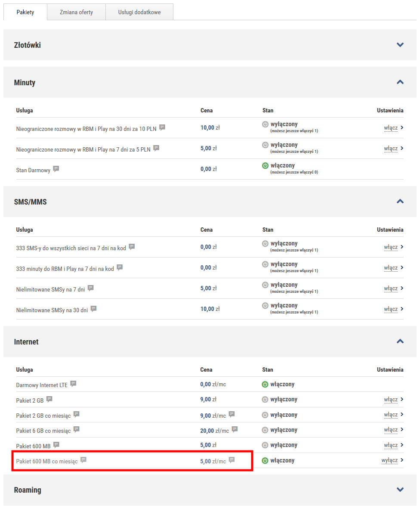
Task: Click info icon for 333 SMS-y package
Action: pos(132,247)
